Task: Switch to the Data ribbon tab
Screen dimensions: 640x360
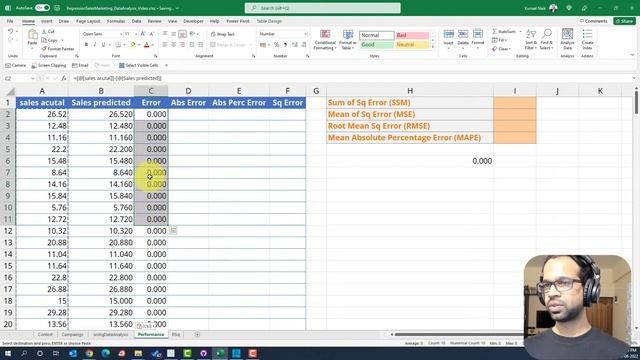Action: [136, 21]
